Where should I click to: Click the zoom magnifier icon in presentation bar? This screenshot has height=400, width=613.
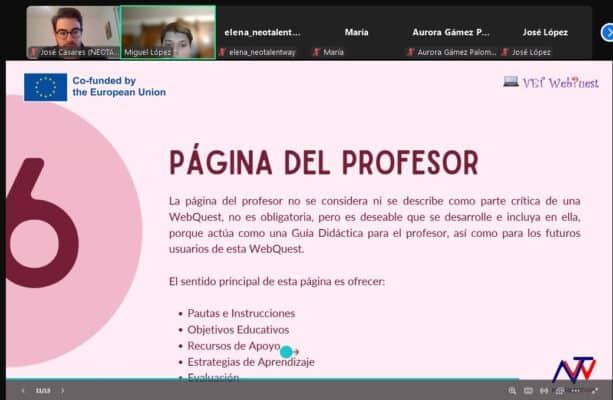point(510,390)
